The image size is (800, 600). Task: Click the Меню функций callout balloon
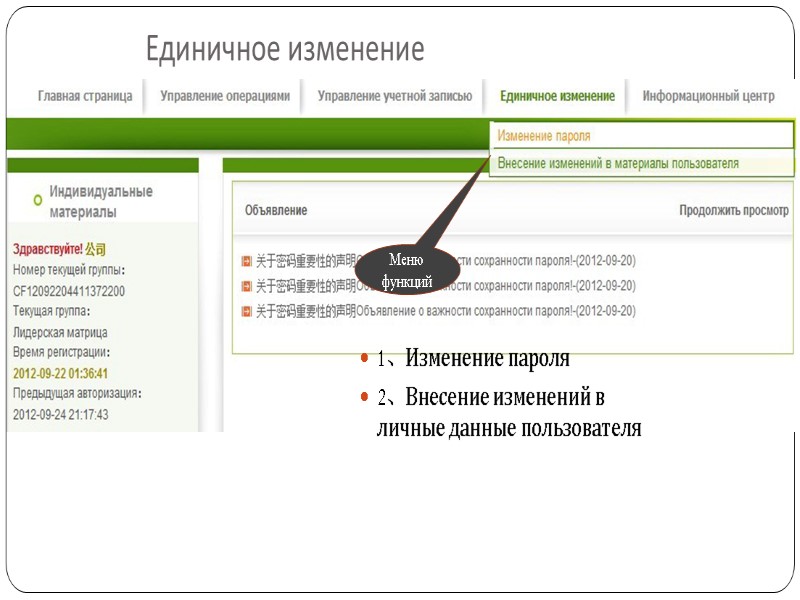click(x=406, y=271)
